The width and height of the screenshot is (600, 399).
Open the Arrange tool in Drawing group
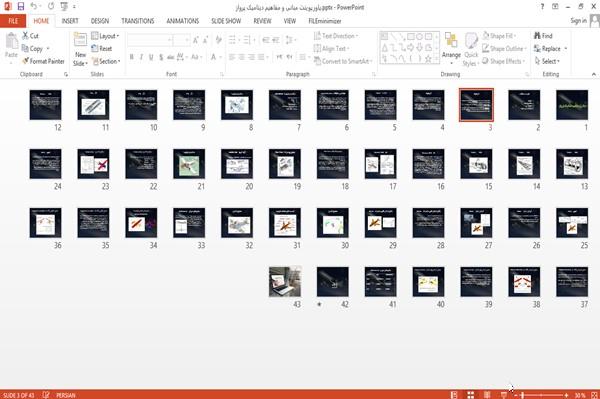point(451,47)
